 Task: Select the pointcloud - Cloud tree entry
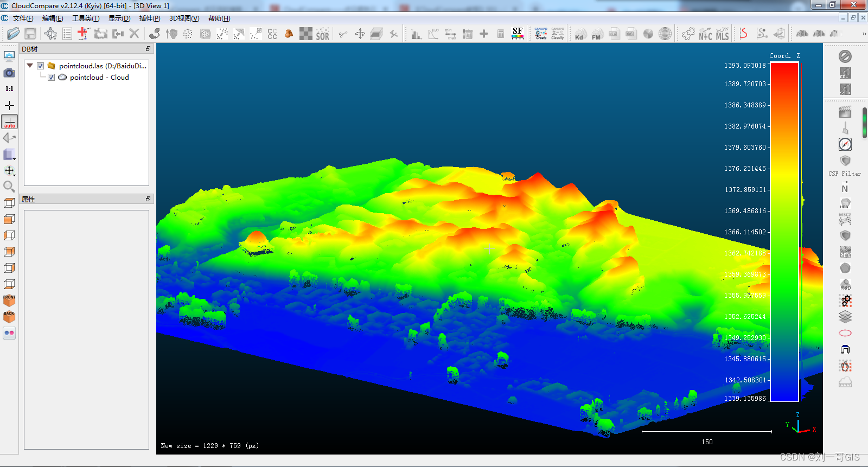click(99, 77)
